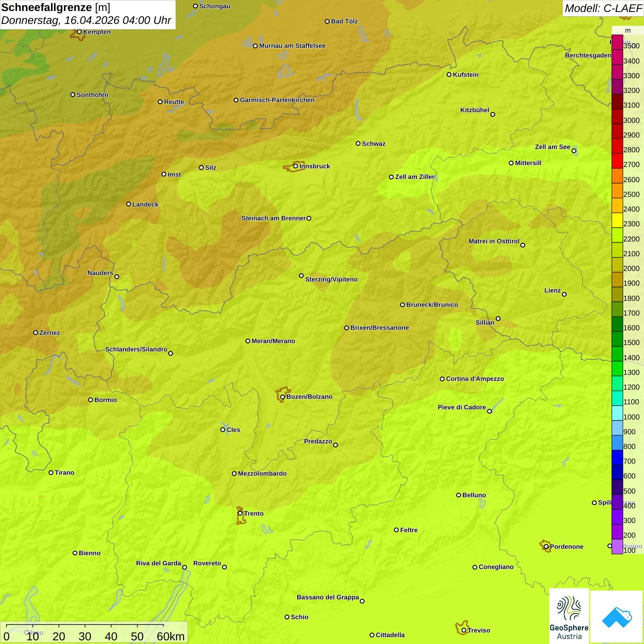
Task: Click the "Schlanders/Silandro" label
Action: [136, 349]
